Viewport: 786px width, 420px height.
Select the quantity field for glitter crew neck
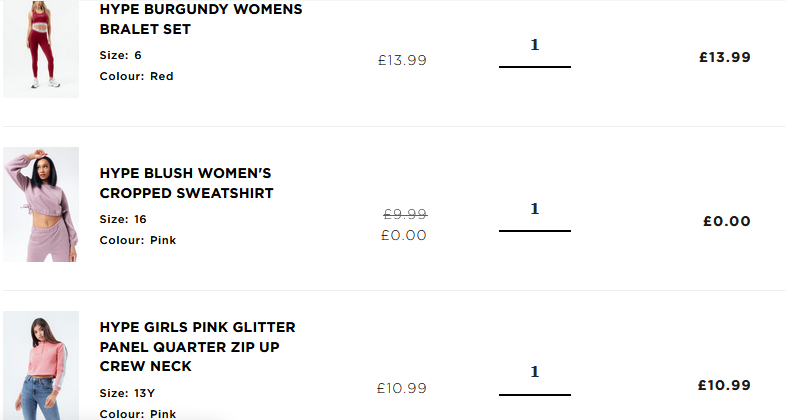(x=535, y=379)
